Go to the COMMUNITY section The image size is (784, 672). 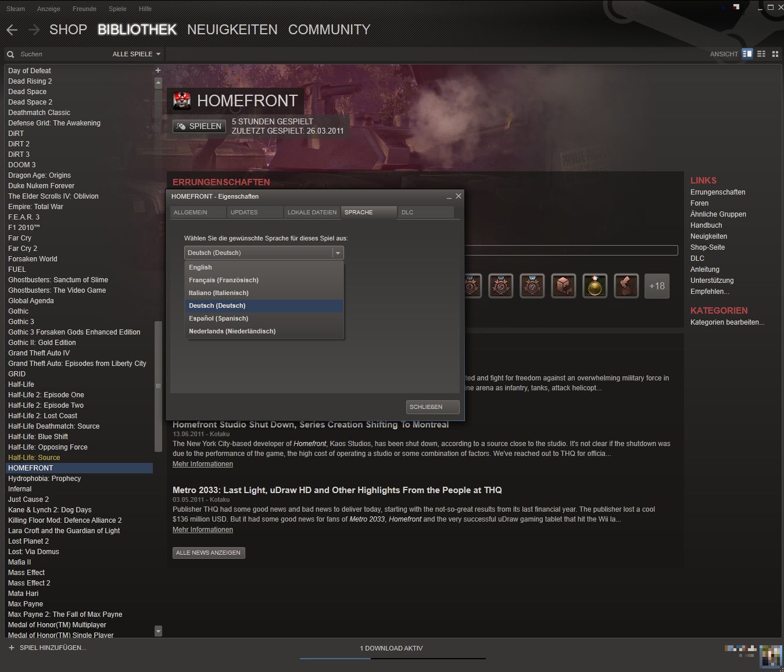329,30
